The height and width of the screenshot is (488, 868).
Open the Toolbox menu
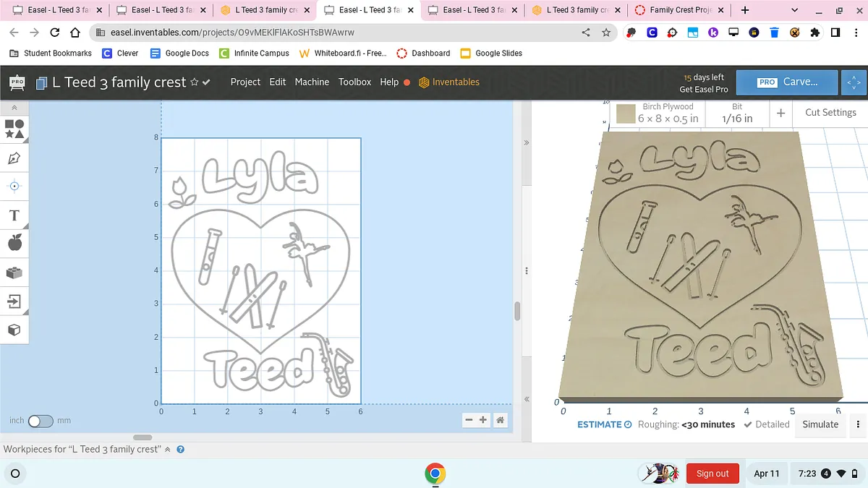(x=354, y=82)
